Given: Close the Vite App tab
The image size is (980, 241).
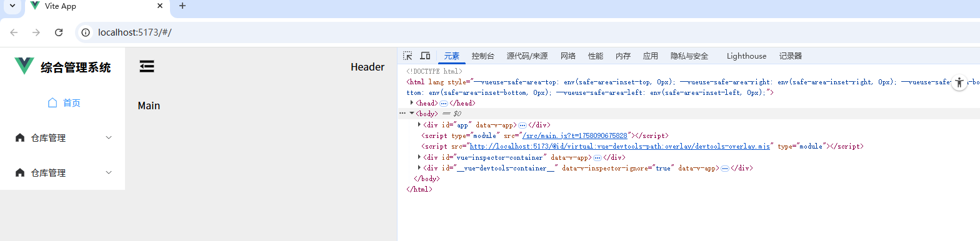Looking at the screenshot, I should click(x=160, y=6).
